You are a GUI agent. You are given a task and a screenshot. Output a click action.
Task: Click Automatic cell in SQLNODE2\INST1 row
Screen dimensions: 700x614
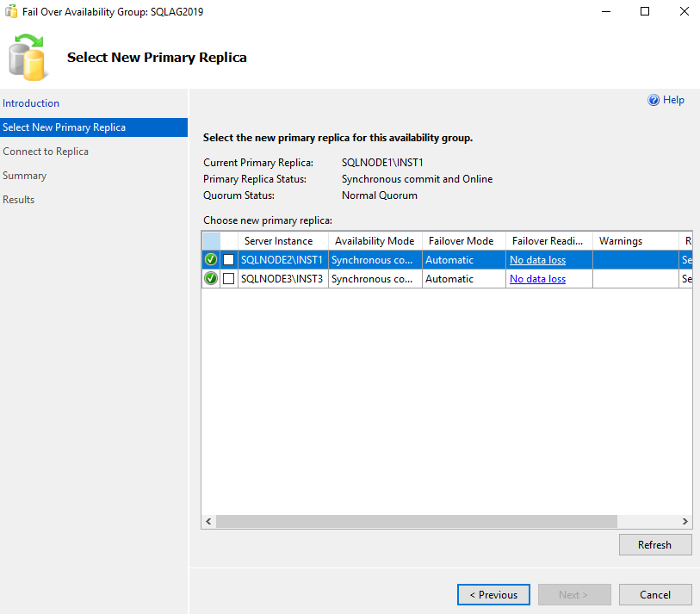point(464,260)
